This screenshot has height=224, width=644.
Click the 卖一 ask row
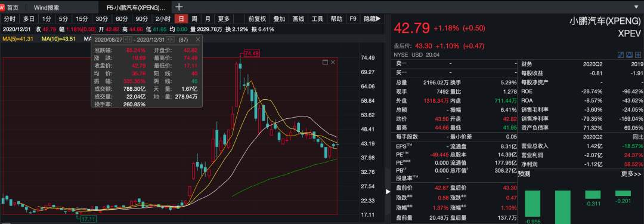point(456,65)
